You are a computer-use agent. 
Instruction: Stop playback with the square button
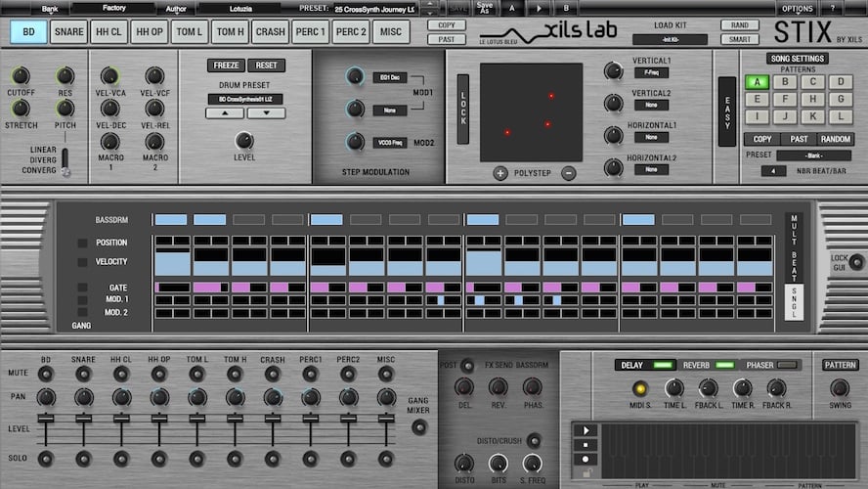tap(586, 445)
